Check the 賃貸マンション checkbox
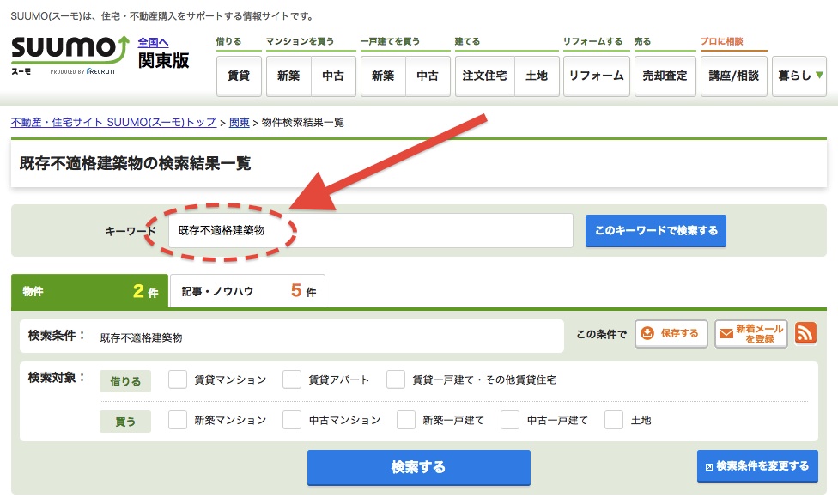The width and height of the screenshot is (838, 504). click(x=178, y=380)
